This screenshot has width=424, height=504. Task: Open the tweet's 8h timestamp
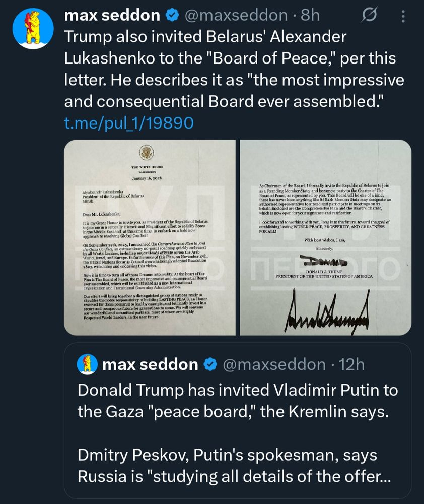coord(310,16)
